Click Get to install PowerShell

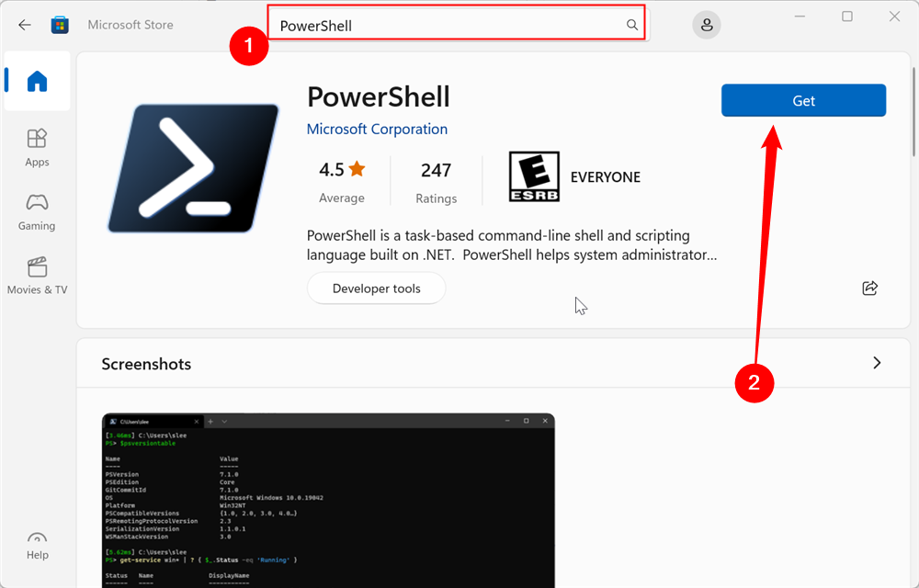click(x=803, y=100)
